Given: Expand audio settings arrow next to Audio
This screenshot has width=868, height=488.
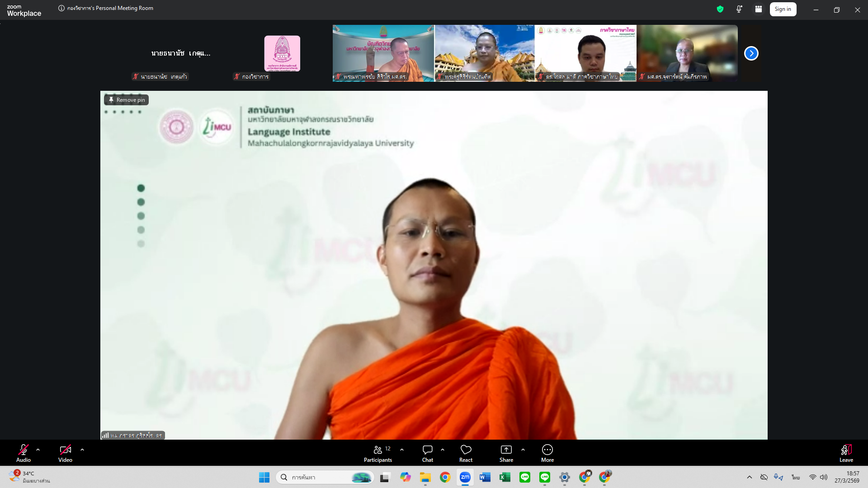Looking at the screenshot, I should 38,450.
